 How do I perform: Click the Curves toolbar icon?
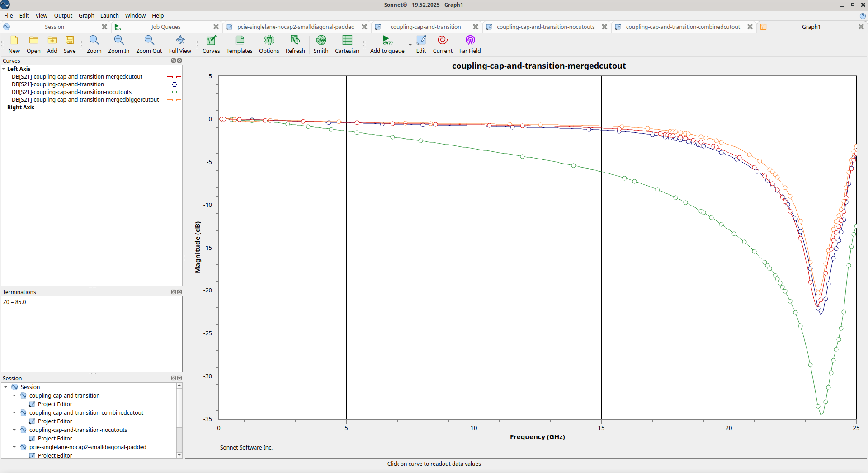[211, 44]
